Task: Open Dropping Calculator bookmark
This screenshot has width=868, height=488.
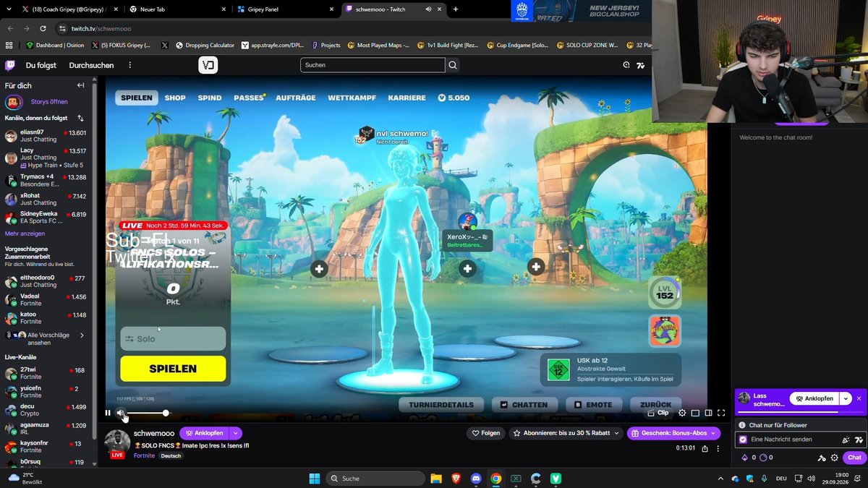Action: pyautogui.click(x=204, y=45)
